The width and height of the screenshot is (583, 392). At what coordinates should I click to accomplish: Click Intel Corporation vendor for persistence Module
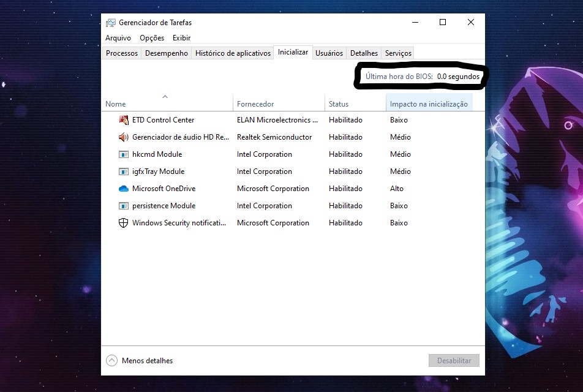(265, 206)
